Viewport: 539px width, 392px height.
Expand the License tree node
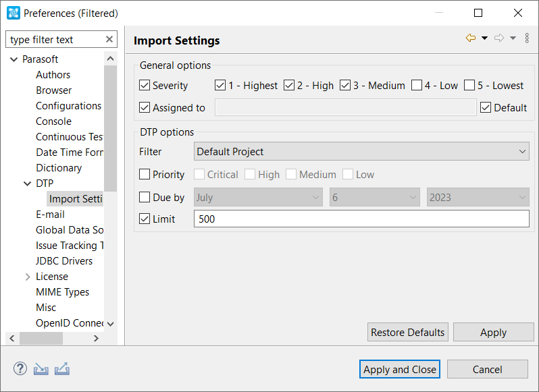click(x=28, y=277)
